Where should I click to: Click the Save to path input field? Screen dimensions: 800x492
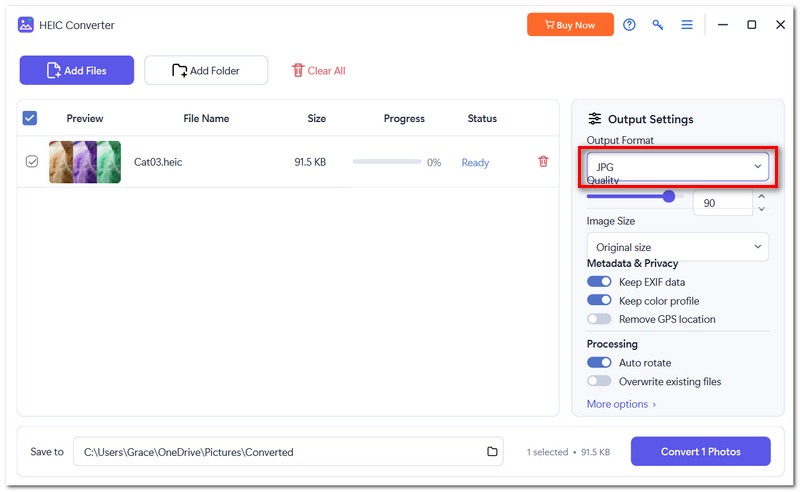pyautogui.click(x=288, y=451)
